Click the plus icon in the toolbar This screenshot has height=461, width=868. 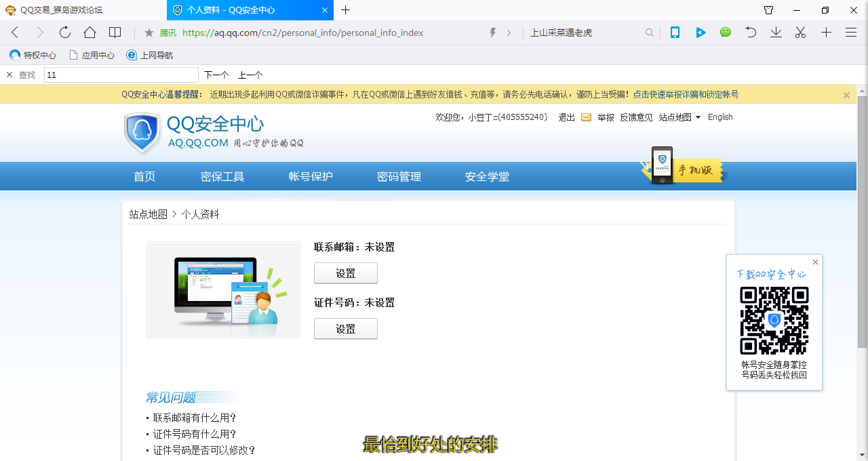(826, 33)
